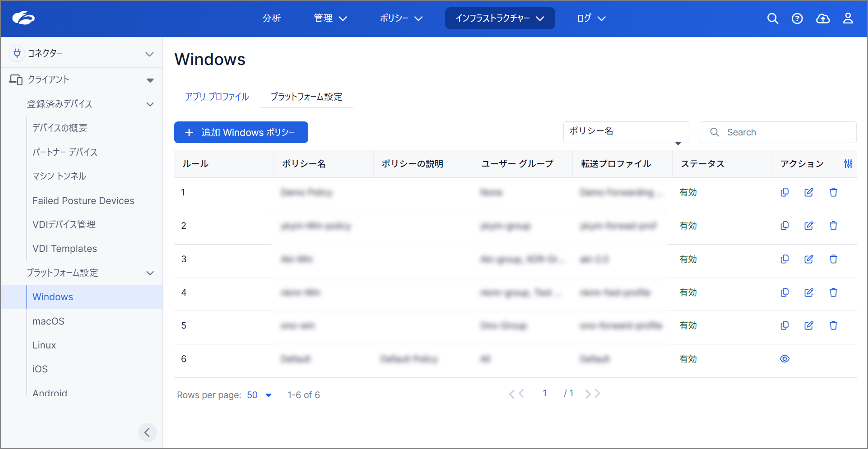The image size is (868, 449).
Task: Click the help question mark icon
Action: pos(797,19)
